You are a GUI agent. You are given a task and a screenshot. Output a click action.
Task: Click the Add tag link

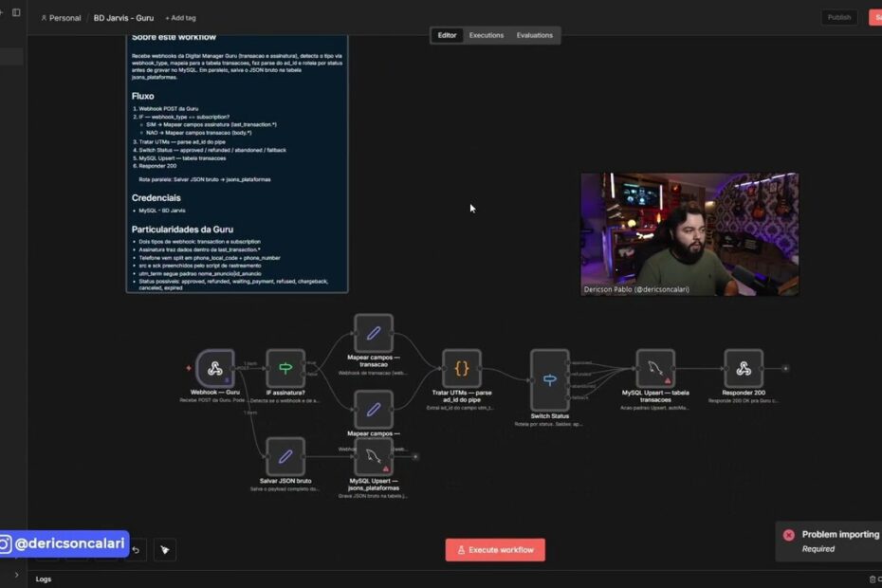[180, 18]
